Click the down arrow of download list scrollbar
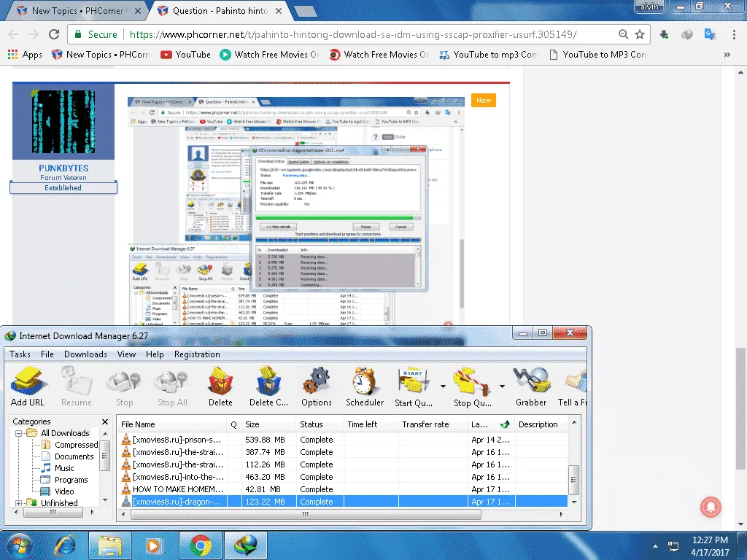747x560 pixels. pos(574,502)
